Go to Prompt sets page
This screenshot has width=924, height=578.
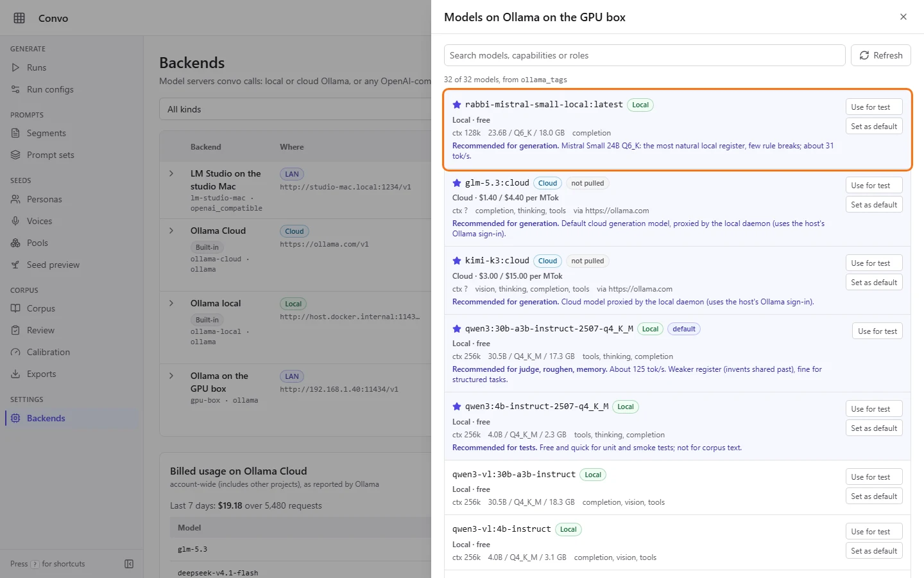[71, 155]
